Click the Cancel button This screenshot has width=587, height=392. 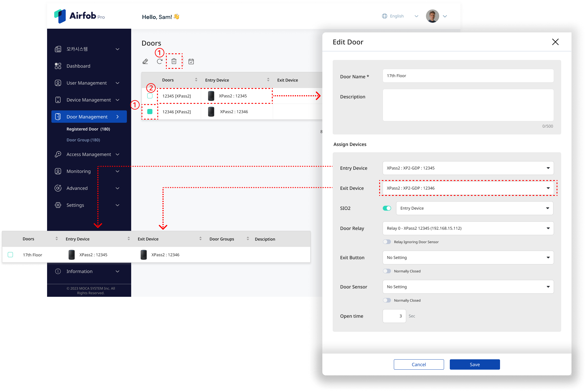(419, 364)
